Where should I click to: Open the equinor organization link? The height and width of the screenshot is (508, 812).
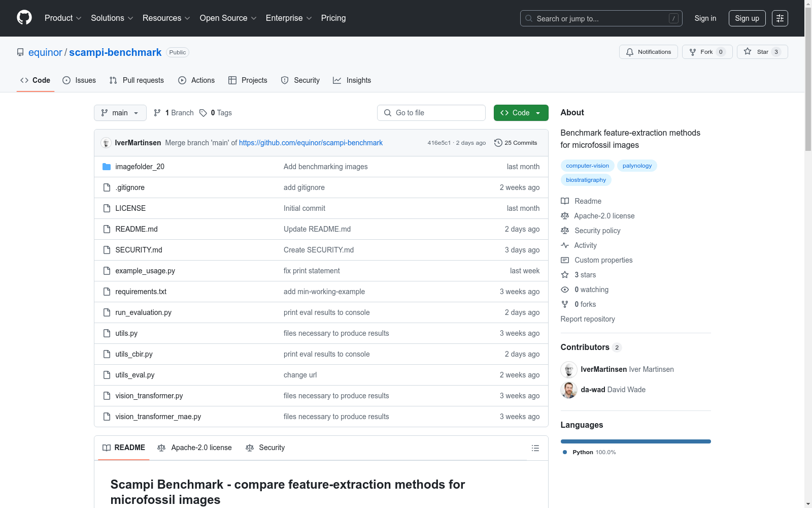click(45, 52)
